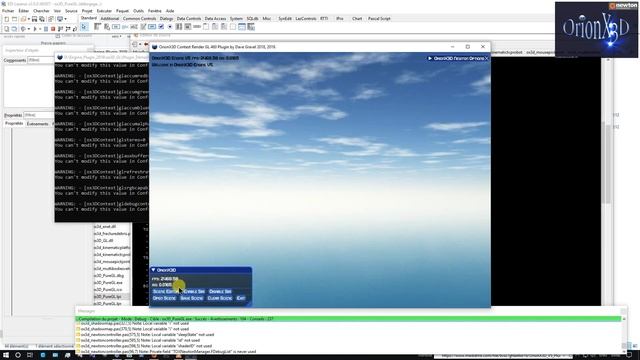Pick the TToggleBox component icon
The height and width of the screenshot is (360, 640).
click(x=152, y=27)
